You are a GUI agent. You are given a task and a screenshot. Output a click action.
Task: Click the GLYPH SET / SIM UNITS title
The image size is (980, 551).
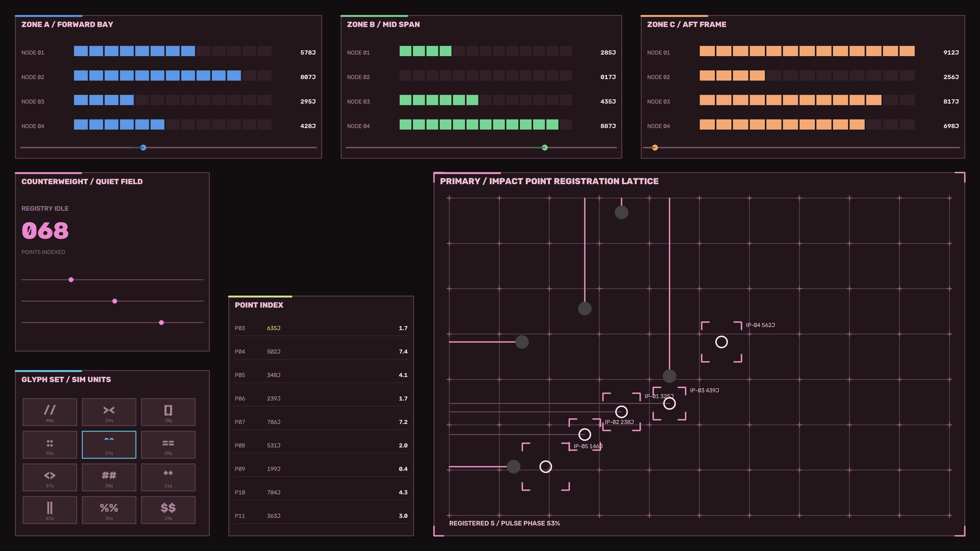point(66,380)
